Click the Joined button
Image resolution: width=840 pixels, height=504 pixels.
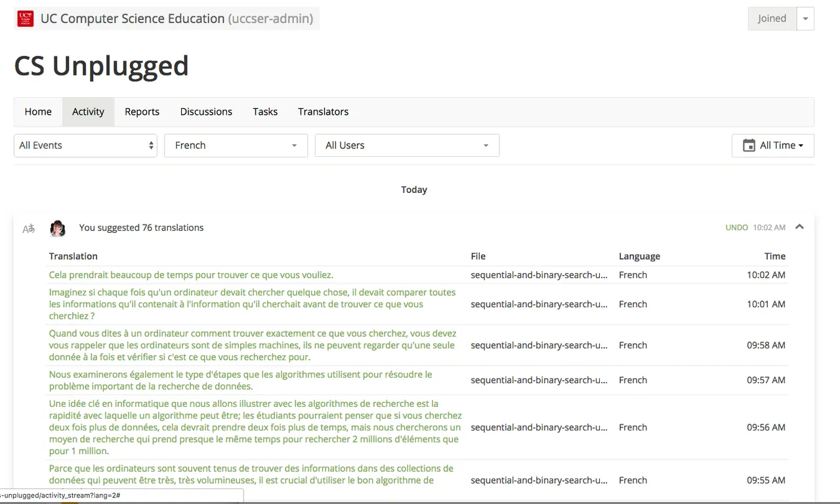point(772,18)
